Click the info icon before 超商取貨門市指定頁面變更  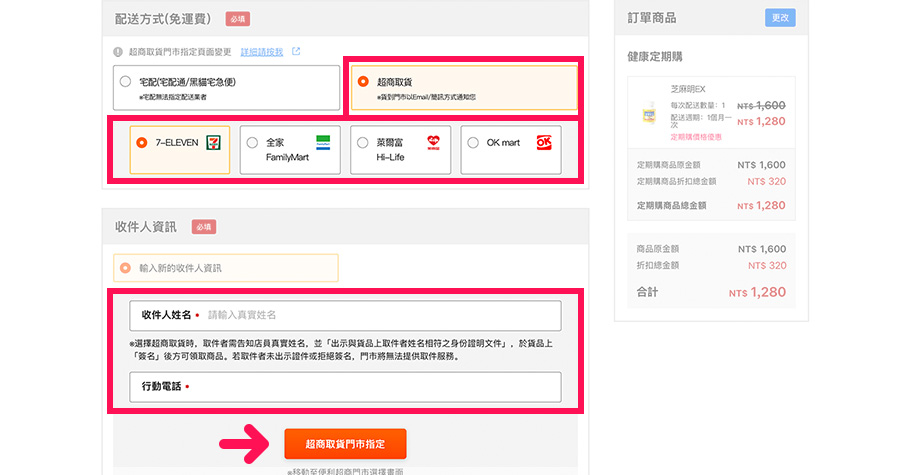pyautogui.click(x=119, y=52)
